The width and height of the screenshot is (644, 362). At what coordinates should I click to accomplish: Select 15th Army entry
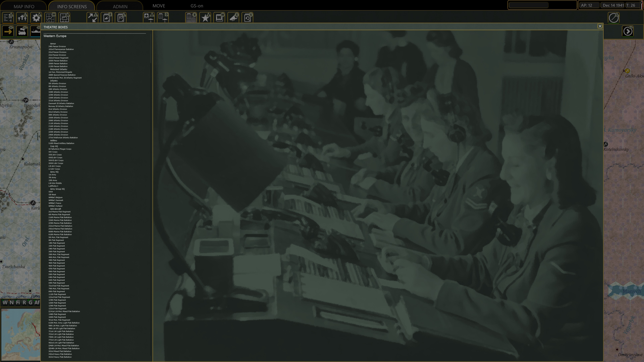point(53,180)
